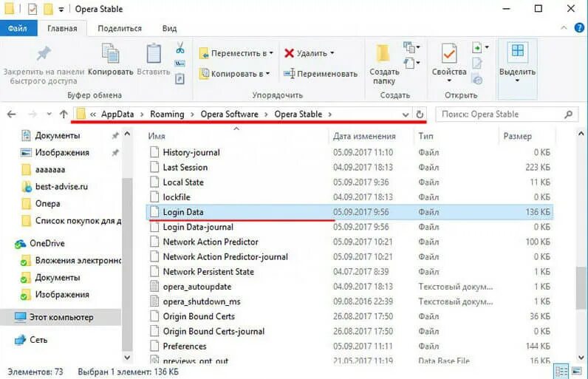Click the refresh icon in address bar

(420, 115)
